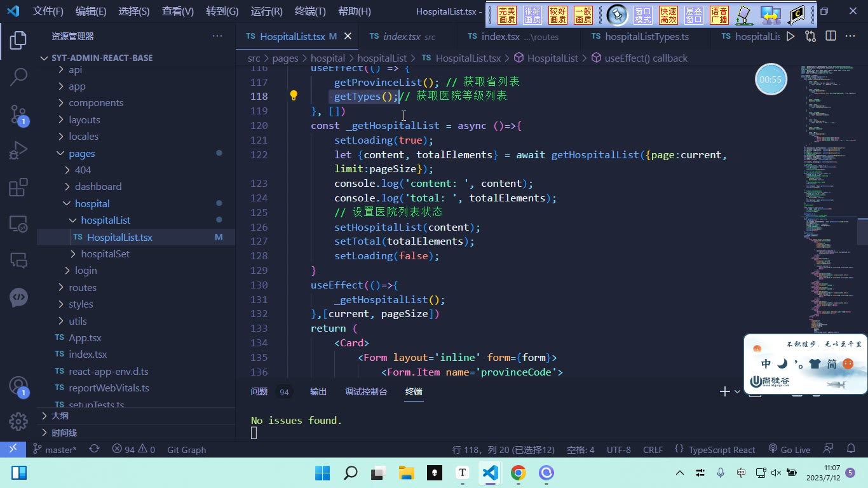The image size is (868, 488).
Task: Select the 很好画质 quality option
Action: click(532, 15)
